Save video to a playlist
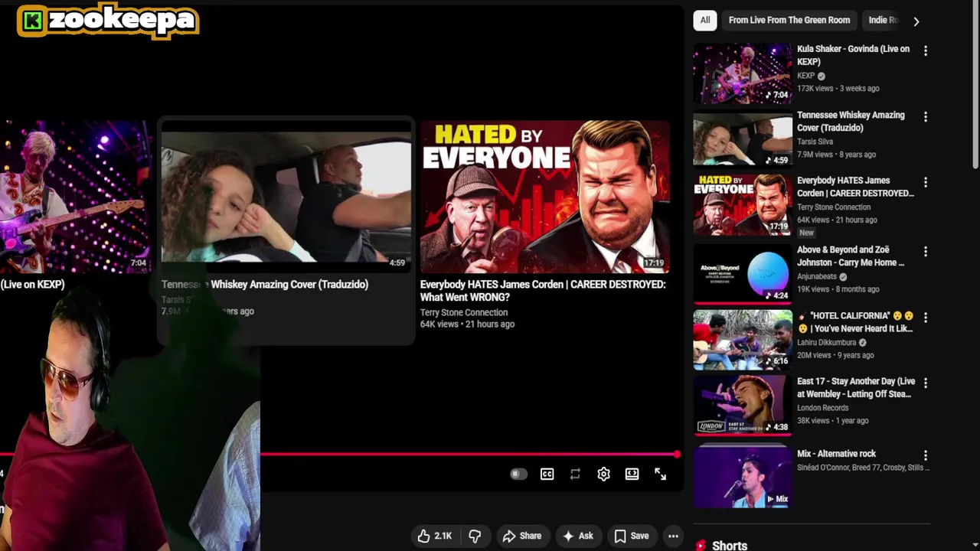The height and width of the screenshot is (551, 980). click(632, 536)
